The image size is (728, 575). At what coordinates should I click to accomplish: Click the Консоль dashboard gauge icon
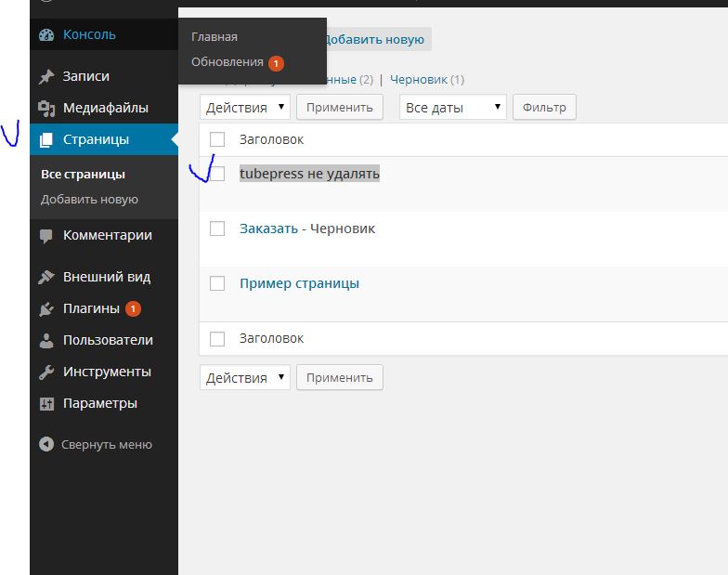coord(46,35)
